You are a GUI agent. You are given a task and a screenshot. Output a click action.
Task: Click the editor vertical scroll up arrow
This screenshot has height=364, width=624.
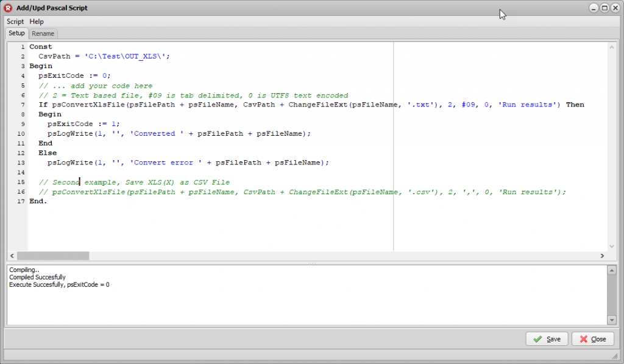(x=612, y=47)
